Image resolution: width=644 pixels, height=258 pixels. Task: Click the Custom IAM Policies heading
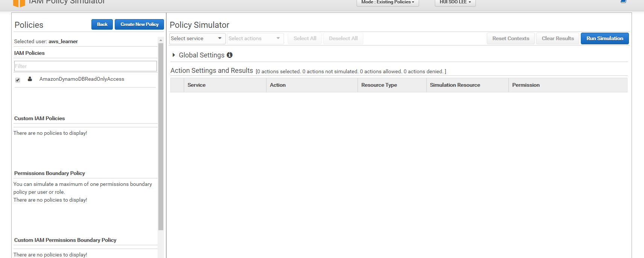pos(39,118)
